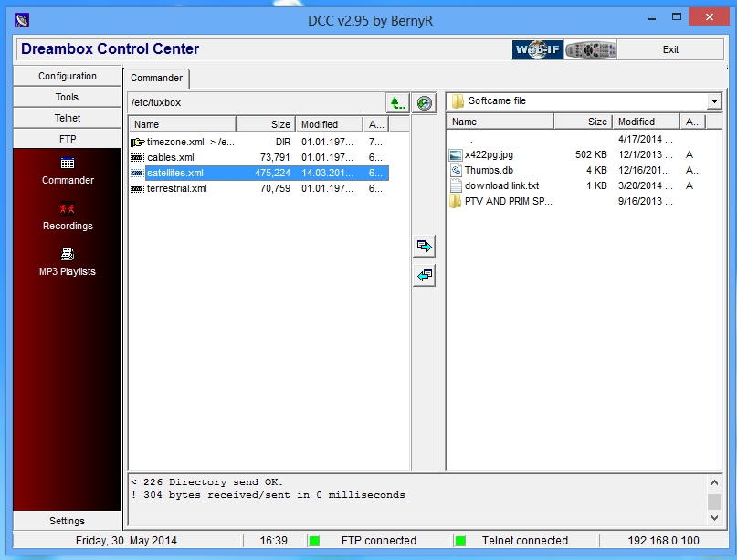
Task: Refresh the remote directory listing
Action: point(424,102)
